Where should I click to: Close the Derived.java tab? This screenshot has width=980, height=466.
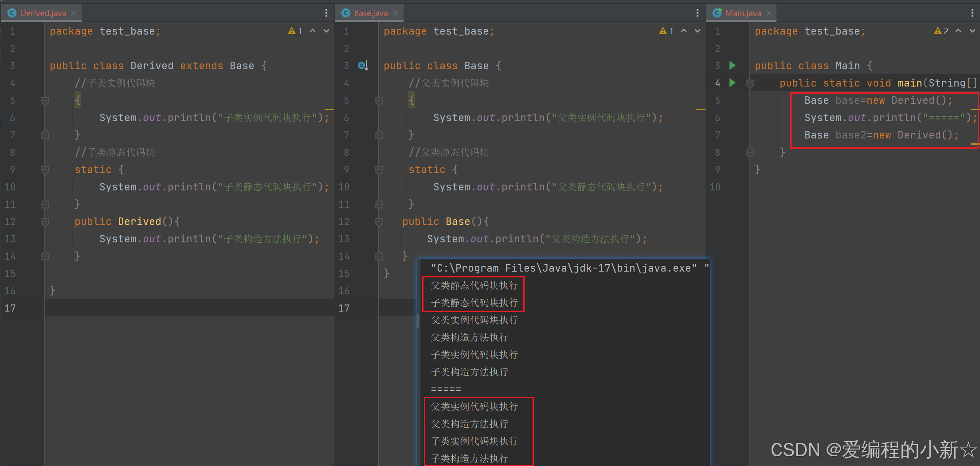(x=74, y=13)
